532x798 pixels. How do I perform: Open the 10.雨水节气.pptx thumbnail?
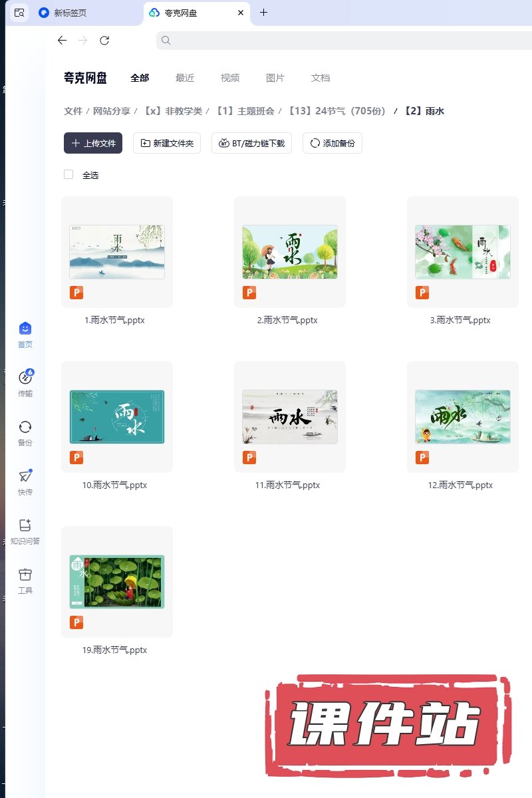pyautogui.click(x=117, y=417)
